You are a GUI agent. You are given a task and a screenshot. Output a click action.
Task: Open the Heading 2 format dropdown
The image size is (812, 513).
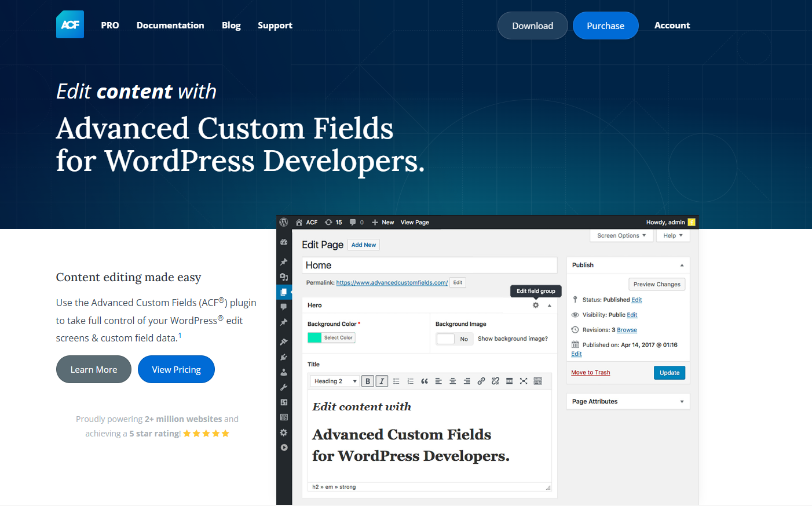point(335,381)
